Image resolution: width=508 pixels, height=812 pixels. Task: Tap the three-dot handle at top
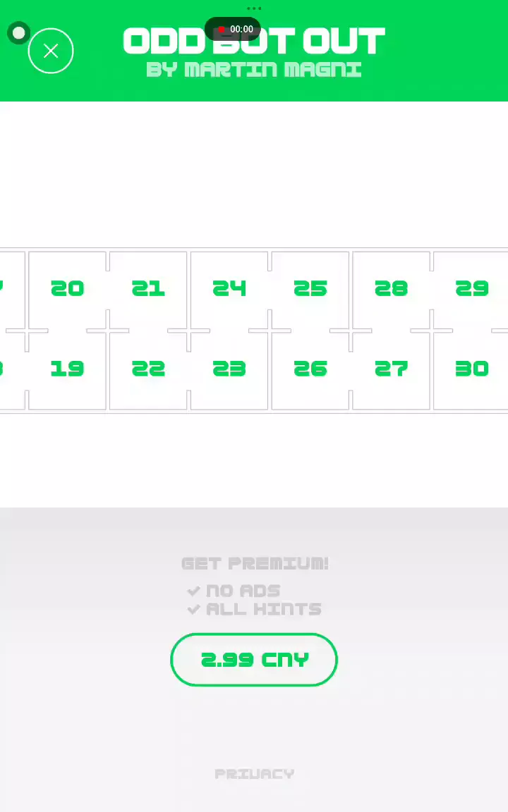pos(254,9)
